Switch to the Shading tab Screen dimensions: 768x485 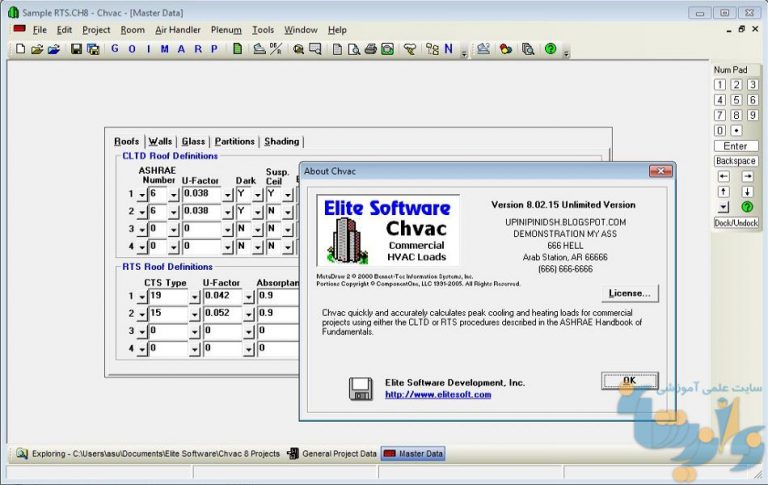[x=281, y=142]
